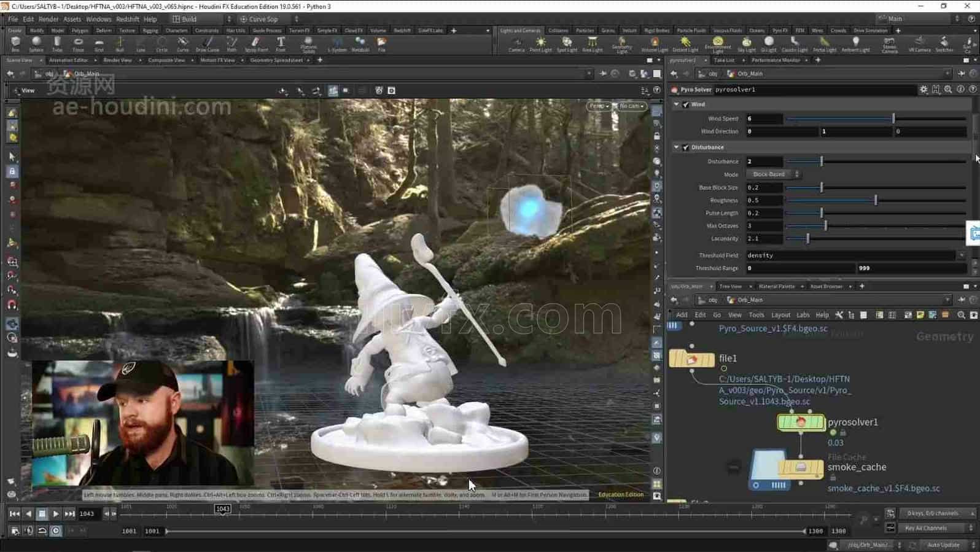Open network editor Find magnifier icon
This screenshot has width=980, height=552.
[x=961, y=315]
